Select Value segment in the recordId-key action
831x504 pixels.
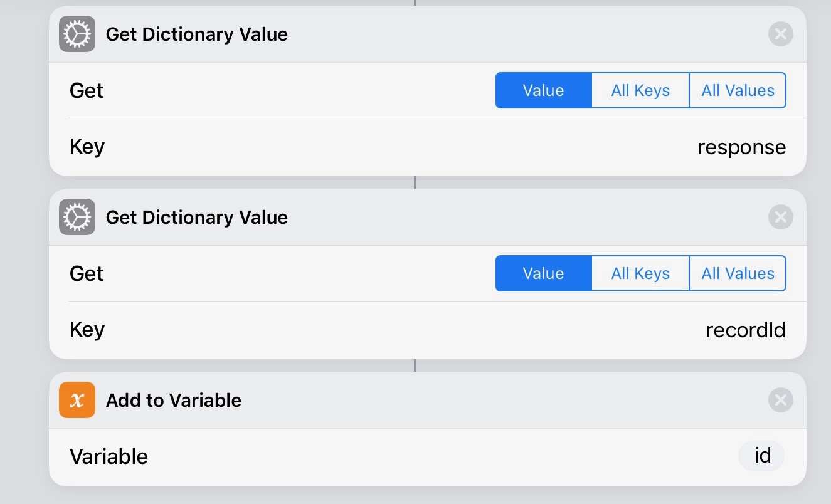point(543,273)
